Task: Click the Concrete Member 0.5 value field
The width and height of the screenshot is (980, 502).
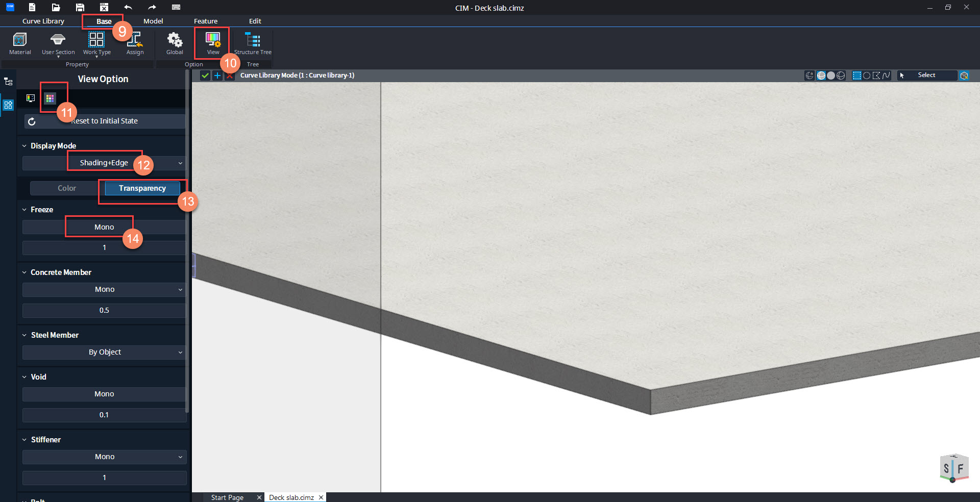Action: click(x=104, y=310)
